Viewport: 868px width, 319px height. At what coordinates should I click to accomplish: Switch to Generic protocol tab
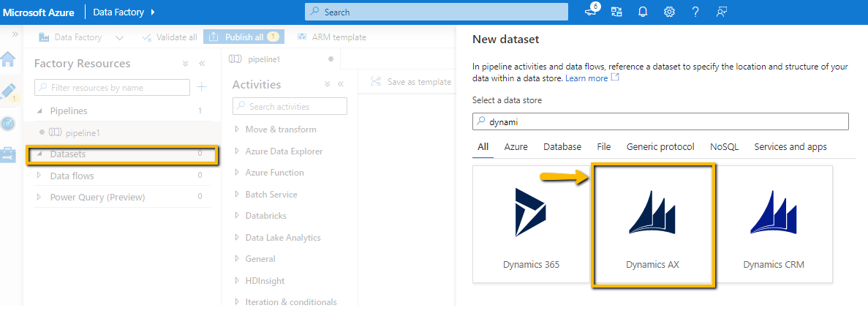tap(660, 147)
